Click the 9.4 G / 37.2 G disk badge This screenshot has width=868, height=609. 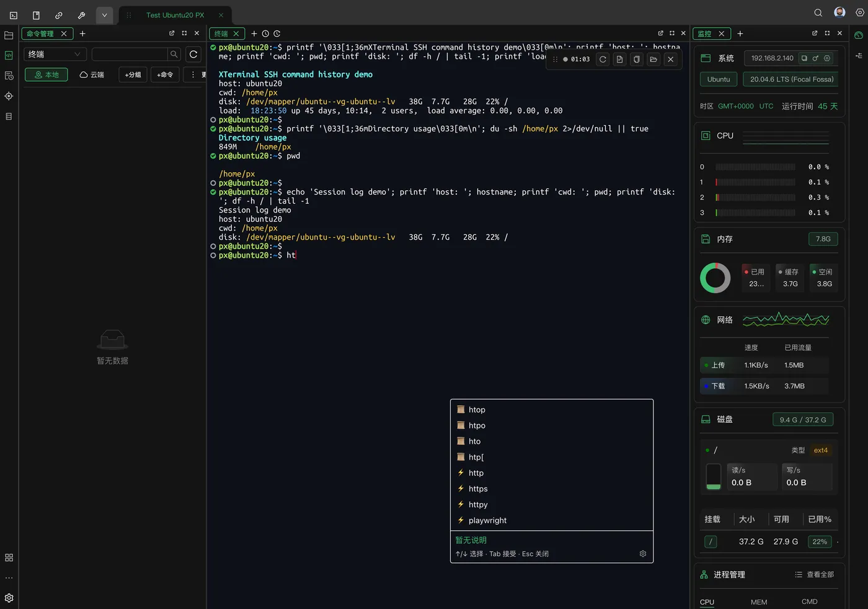803,420
